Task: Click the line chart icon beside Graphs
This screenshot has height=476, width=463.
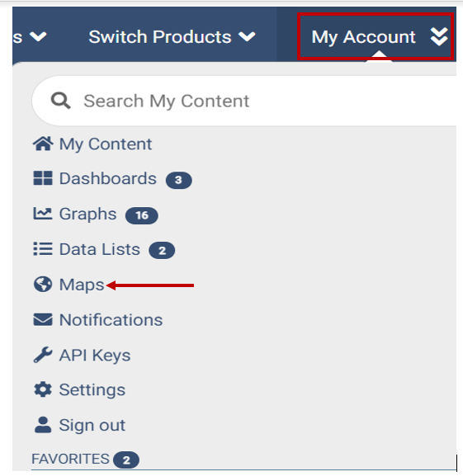Action: pyautogui.click(x=43, y=214)
